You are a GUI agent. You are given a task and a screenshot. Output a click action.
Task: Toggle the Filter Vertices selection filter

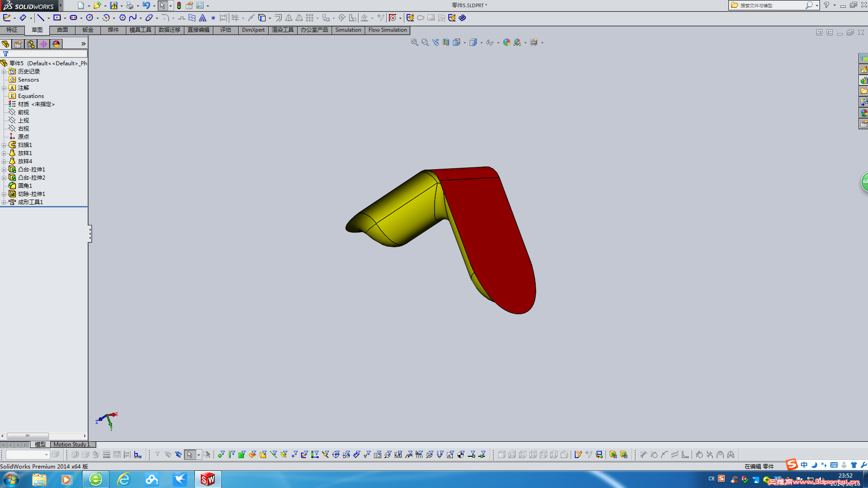(x=221, y=454)
